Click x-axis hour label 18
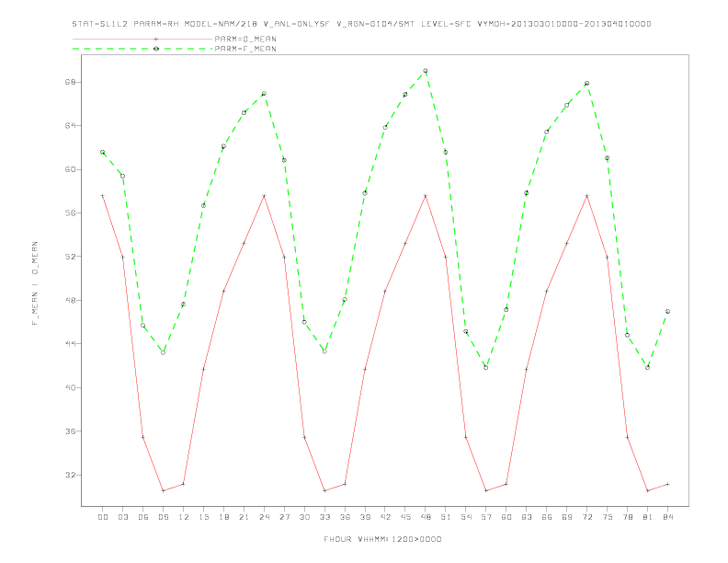The image size is (728, 563). (223, 517)
